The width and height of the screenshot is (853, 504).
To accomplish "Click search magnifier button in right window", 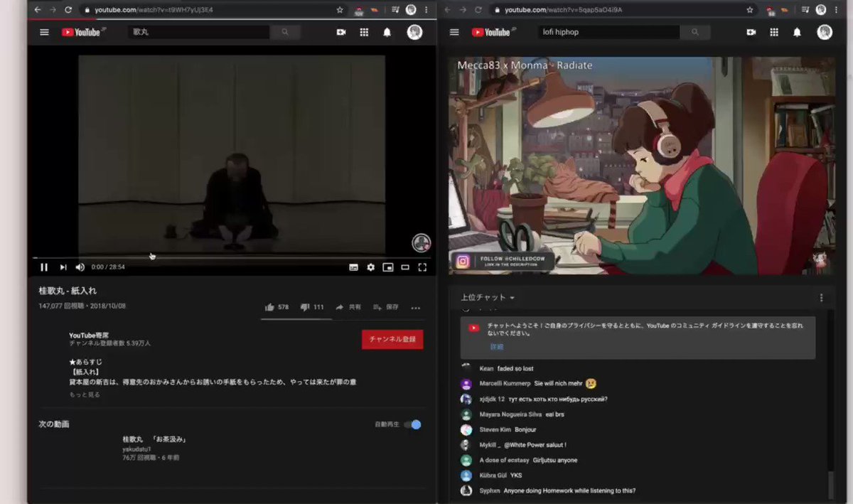I will coord(695,32).
